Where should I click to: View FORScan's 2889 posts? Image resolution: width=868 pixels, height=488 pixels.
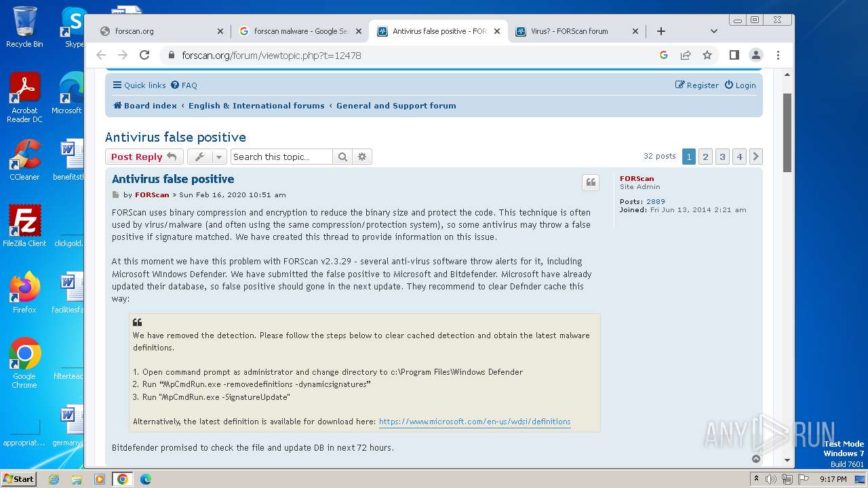656,201
